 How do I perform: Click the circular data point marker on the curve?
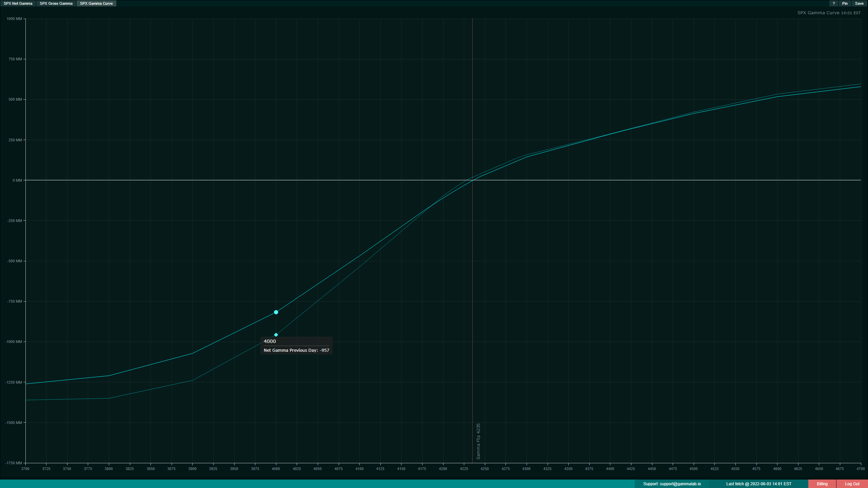[276, 312]
